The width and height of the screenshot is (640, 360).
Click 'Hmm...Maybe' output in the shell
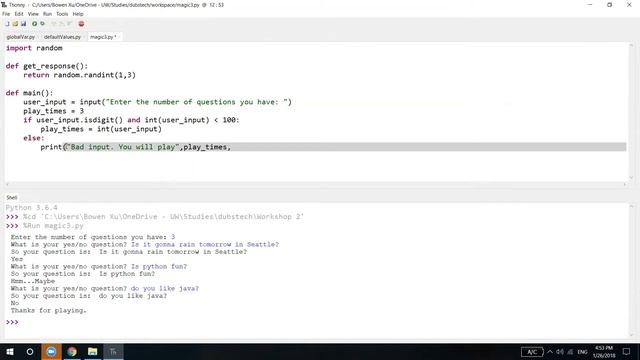click(x=33, y=281)
